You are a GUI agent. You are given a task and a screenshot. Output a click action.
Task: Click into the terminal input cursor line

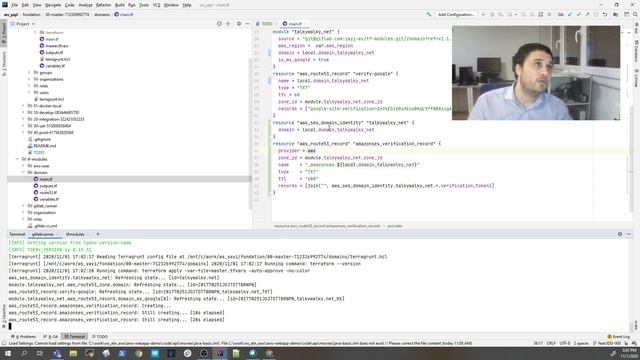click(10, 326)
